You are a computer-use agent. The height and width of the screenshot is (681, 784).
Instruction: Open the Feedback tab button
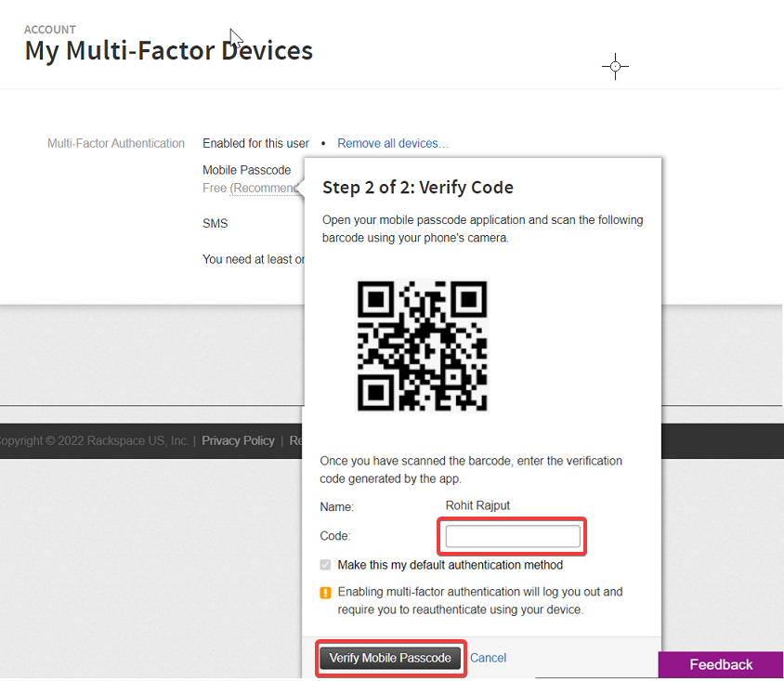tap(721, 664)
